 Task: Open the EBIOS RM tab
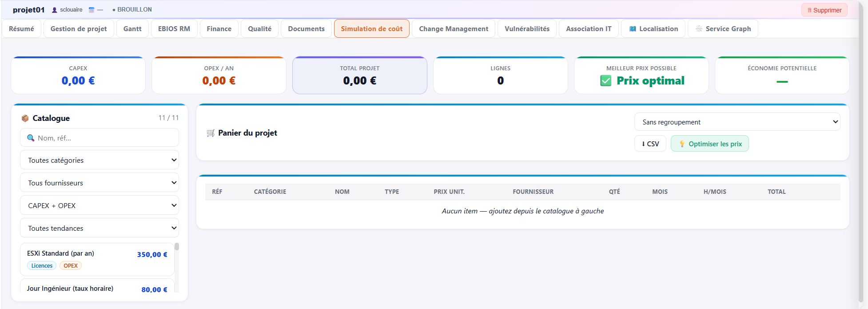tap(174, 29)
